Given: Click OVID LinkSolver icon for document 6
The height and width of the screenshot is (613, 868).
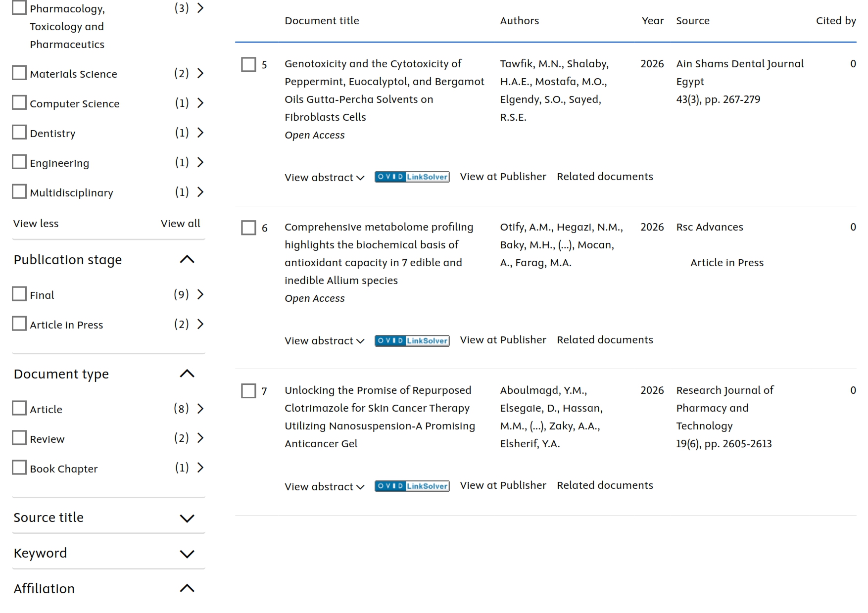Looking at the screenshot, I should pyautogui.click(x=412, y=340).
